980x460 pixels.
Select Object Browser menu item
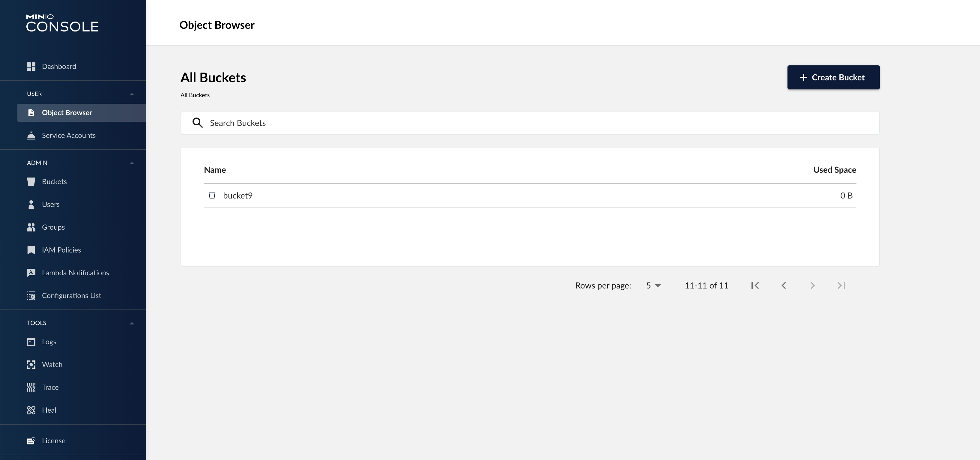pyautogui.click(x=82, y=113)
